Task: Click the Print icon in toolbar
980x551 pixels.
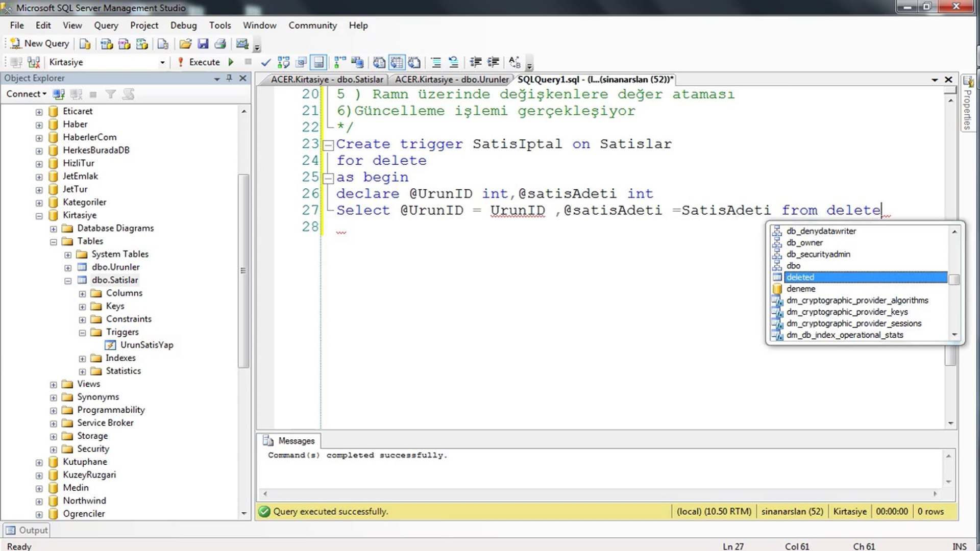Action: tap(220, 44)
